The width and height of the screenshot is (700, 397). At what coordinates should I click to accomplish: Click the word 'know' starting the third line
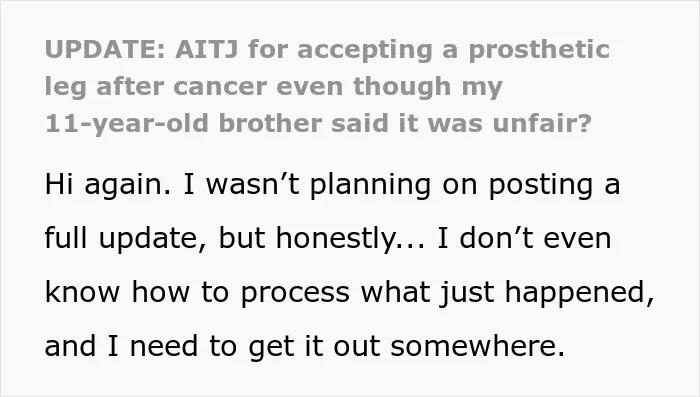[x=82, y=291]
